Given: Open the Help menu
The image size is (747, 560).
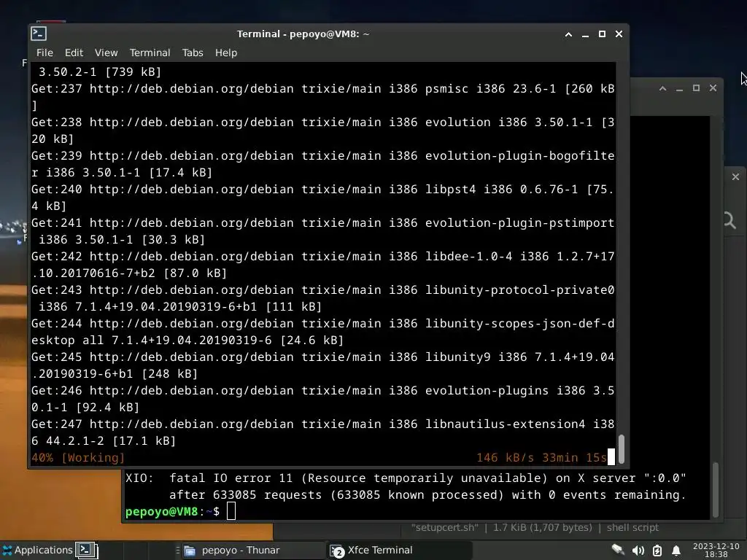Looking at the screenshot, I should pos(226,52).
